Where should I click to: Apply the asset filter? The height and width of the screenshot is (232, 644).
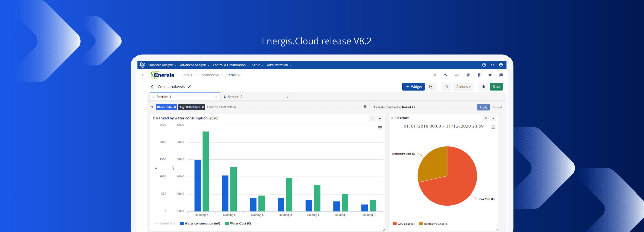483,107
